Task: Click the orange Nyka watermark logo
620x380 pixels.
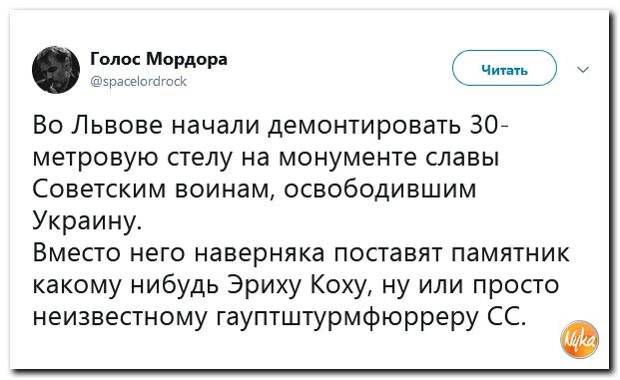Action: tap(580, 339)
